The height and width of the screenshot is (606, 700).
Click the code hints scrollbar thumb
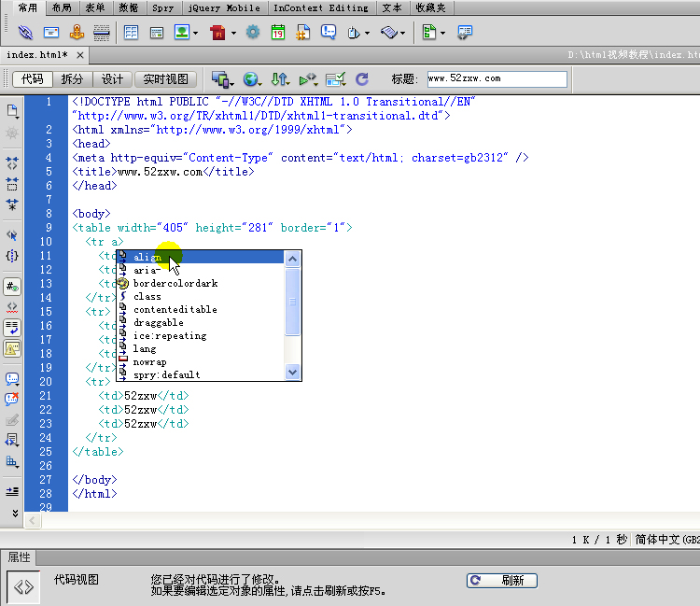pos(292,302)
